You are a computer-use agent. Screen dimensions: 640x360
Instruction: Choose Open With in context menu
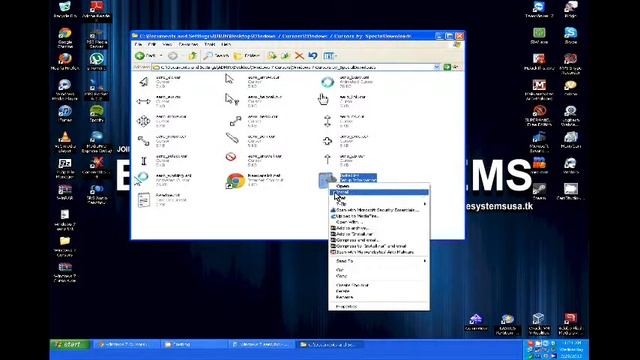pos(379,222)
